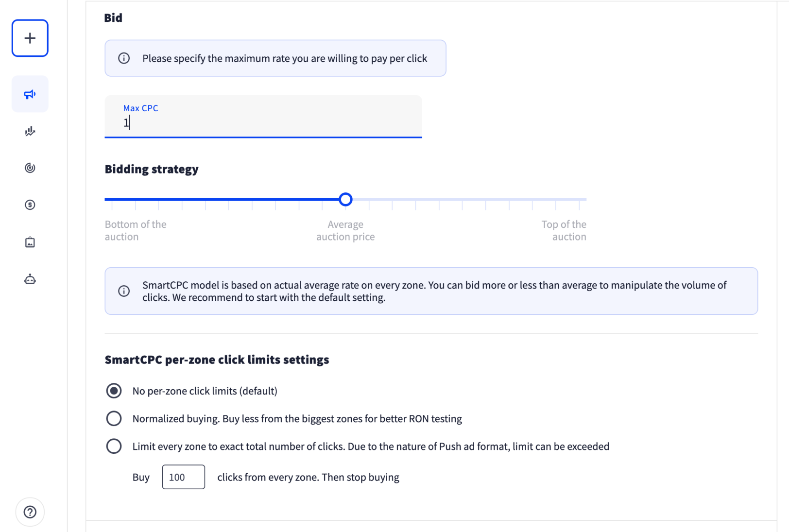
Task: Select No per-zone click limits (default) radio
Action: click(x=114, y=391)
